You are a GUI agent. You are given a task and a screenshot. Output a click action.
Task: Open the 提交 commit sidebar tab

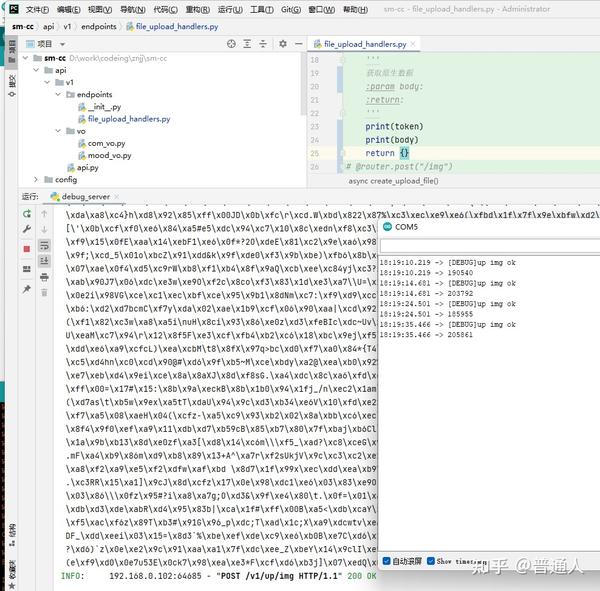pos(12,85)
